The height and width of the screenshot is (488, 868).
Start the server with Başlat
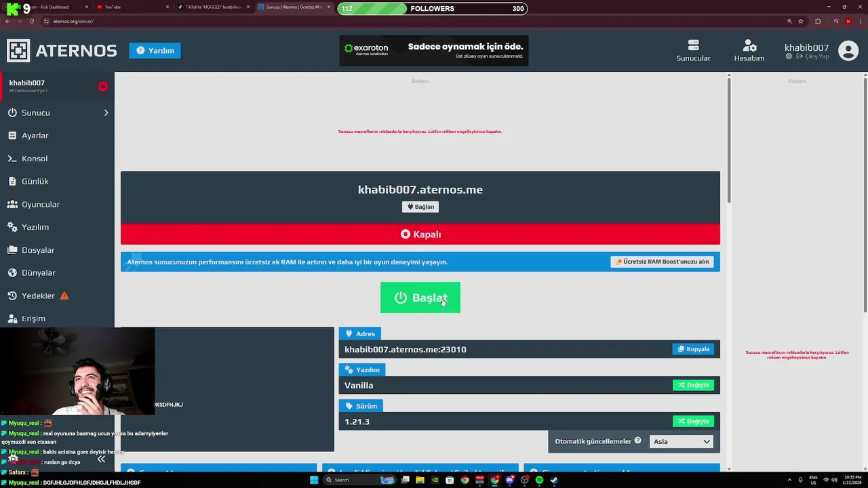point(420,298)
